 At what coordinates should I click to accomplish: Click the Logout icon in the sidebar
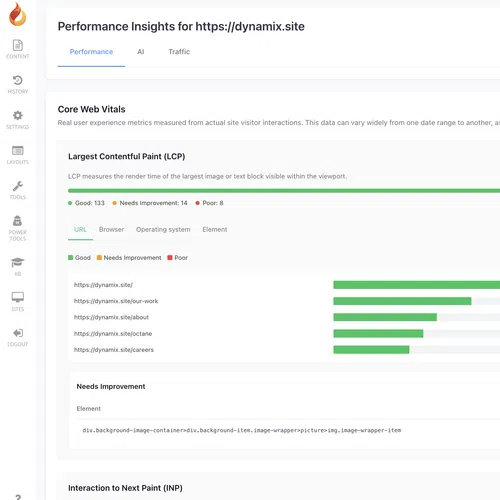click(x=18, y=333)
